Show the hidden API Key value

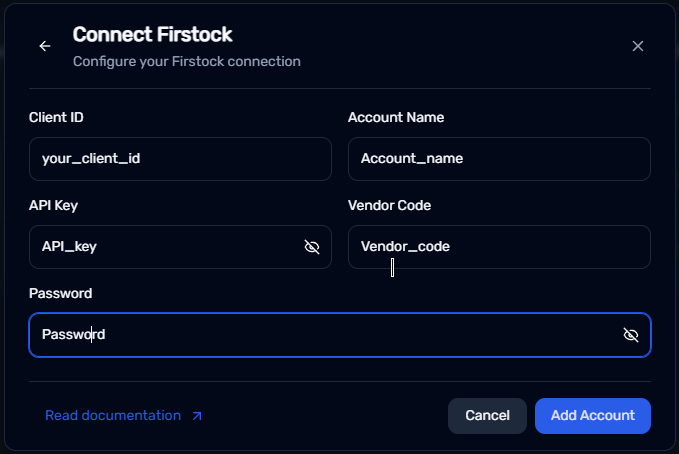point(311,247)
